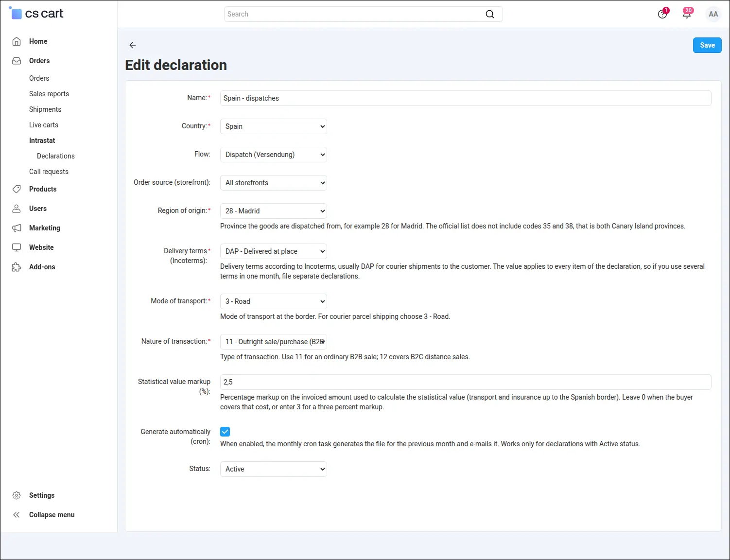Open the Marketing menu item
Image resolution: width=730 pixels, height=560 pixels.
(x=45, y=228)
